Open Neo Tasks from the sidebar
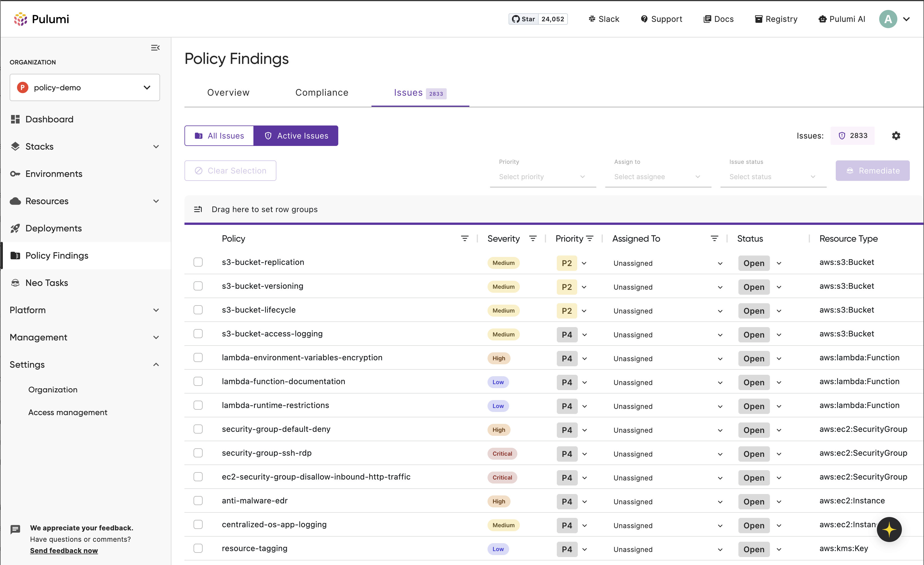 click(47, 282)
